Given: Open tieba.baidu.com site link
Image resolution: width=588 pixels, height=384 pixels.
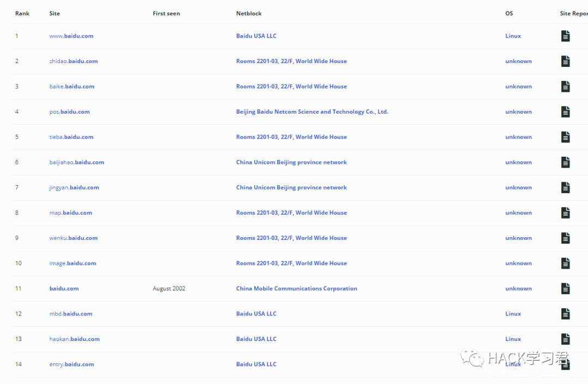Looking at the screenshot, I should coord(71,137).
